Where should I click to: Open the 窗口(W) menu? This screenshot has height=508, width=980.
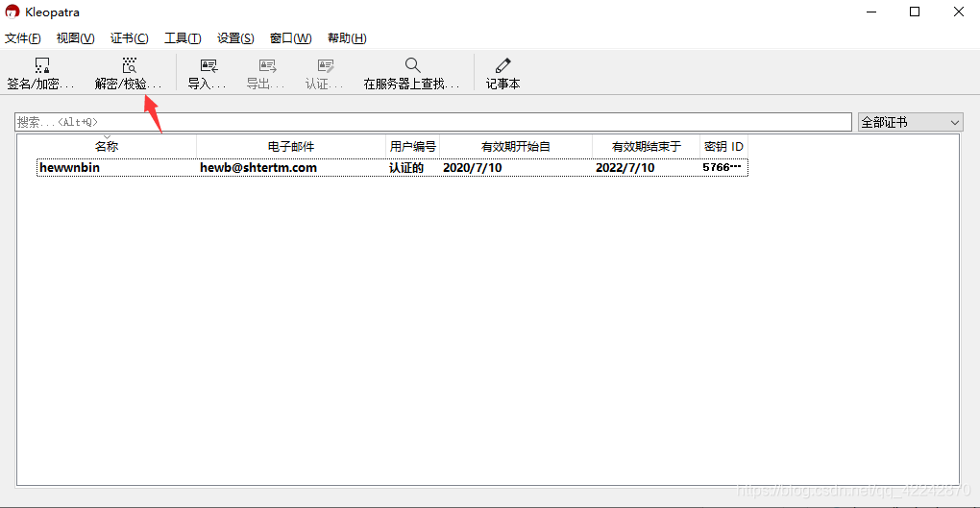[290, 38]
